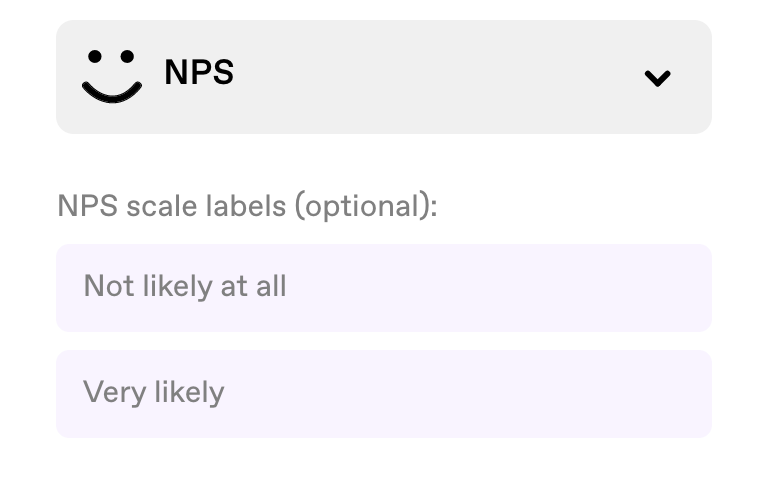Click the 'Very likely' placeholder text

[154, 393]
